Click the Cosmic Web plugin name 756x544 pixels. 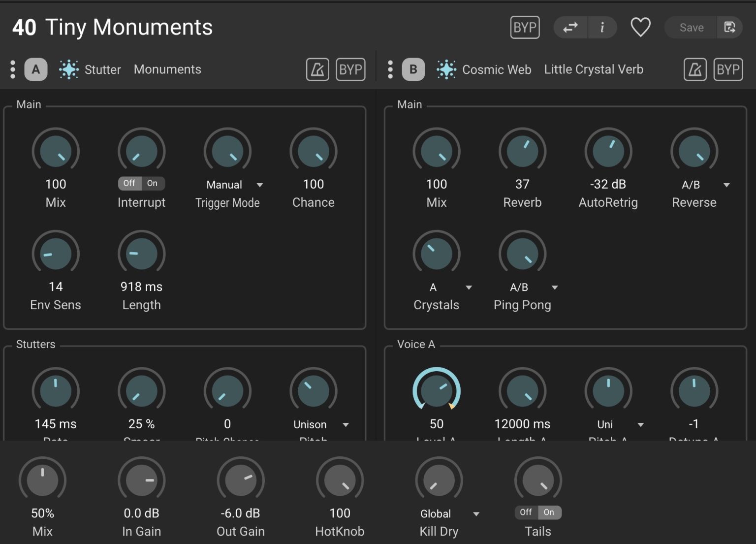click(x=497, y=69)
